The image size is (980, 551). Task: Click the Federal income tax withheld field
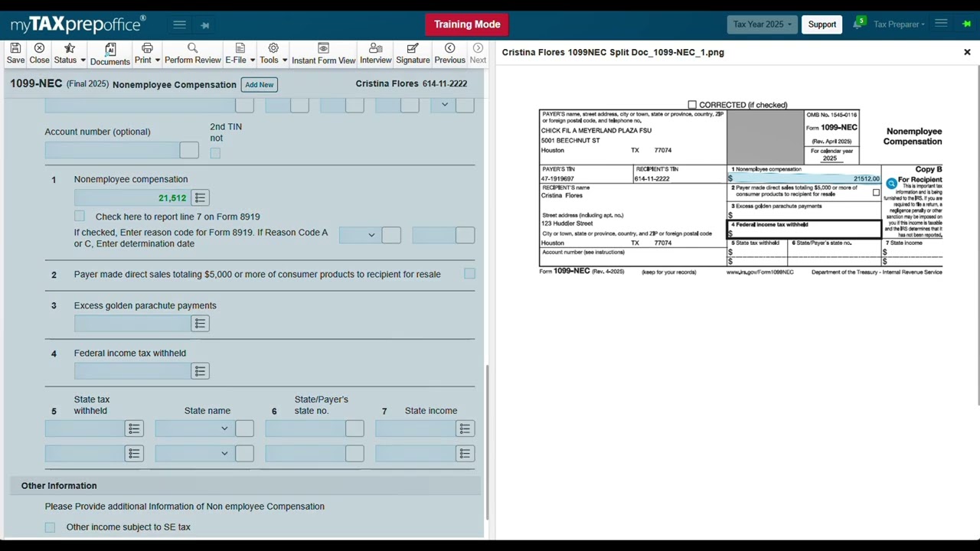[x=132, y=371]
